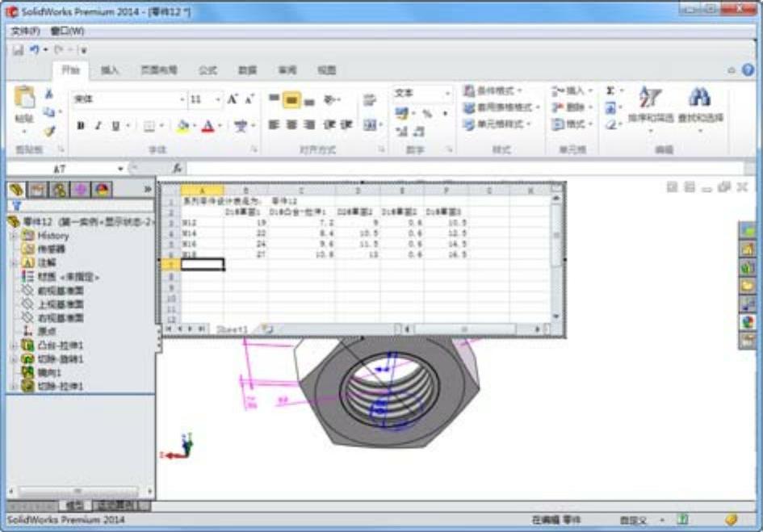Switch to the 页面布局 ribbon tab
This screenshot has height=532, width=763.
(158, 70)
